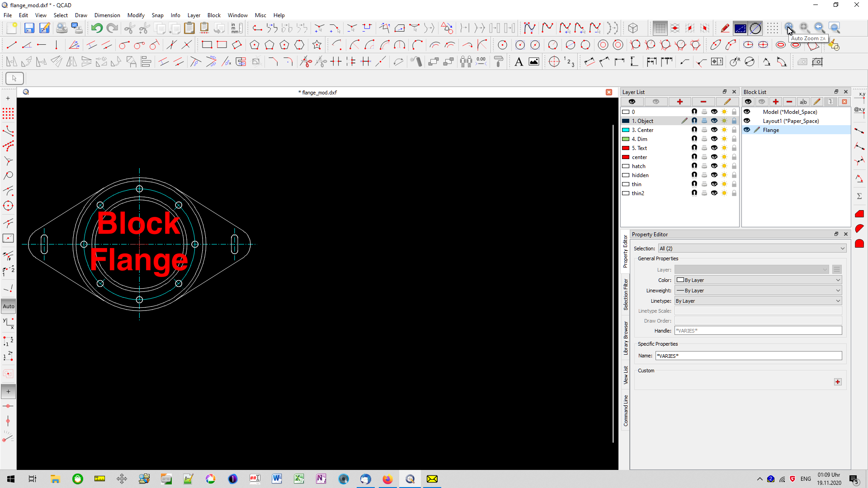
Task: Open the Color 'By Layer' dropdown
Action: [758, 280]
